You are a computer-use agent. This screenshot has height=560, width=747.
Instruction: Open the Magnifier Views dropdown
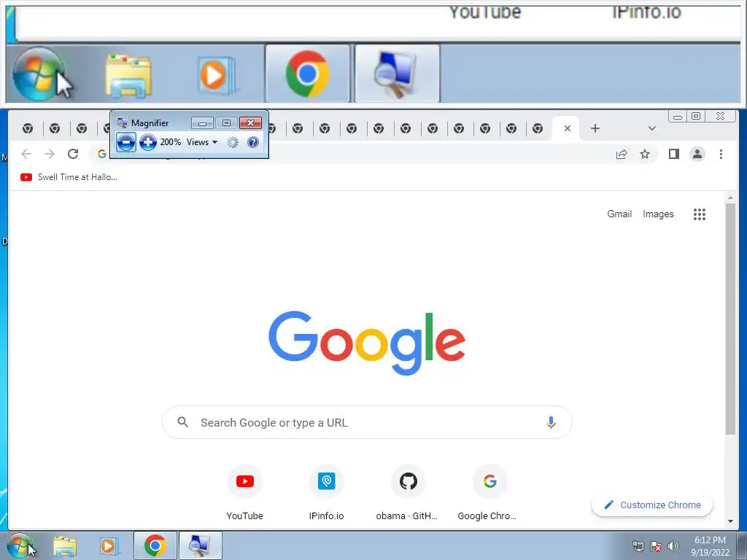tap(202, 142)
